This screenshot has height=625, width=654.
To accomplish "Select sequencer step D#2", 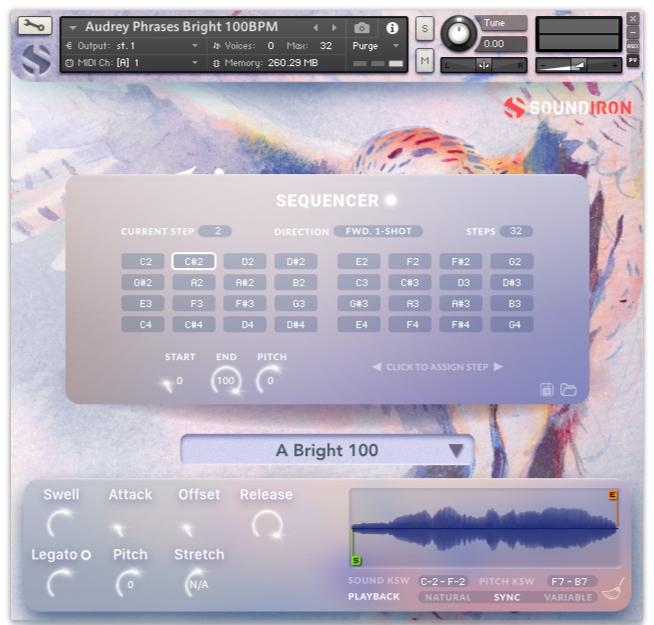I will pyautogui.click(x=296, y=262).
